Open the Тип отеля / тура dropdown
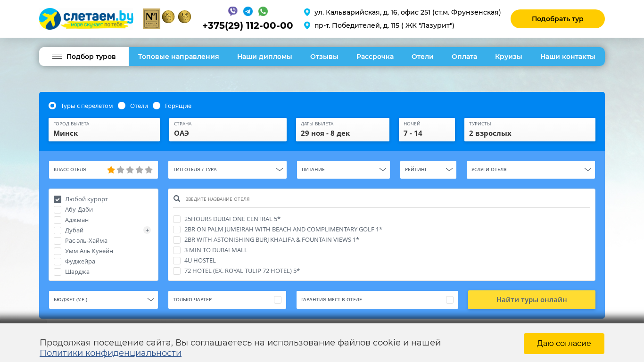This screenshot has width=644, height=362. (x=227, y=170)
